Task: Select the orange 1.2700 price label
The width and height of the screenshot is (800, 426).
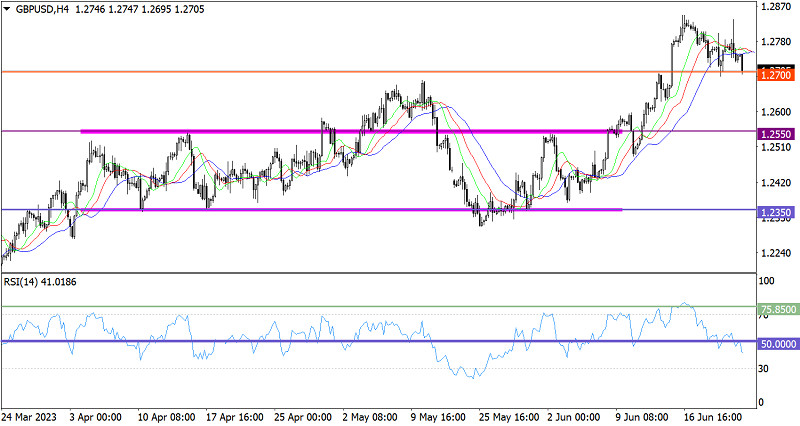Action: (777, 75)
